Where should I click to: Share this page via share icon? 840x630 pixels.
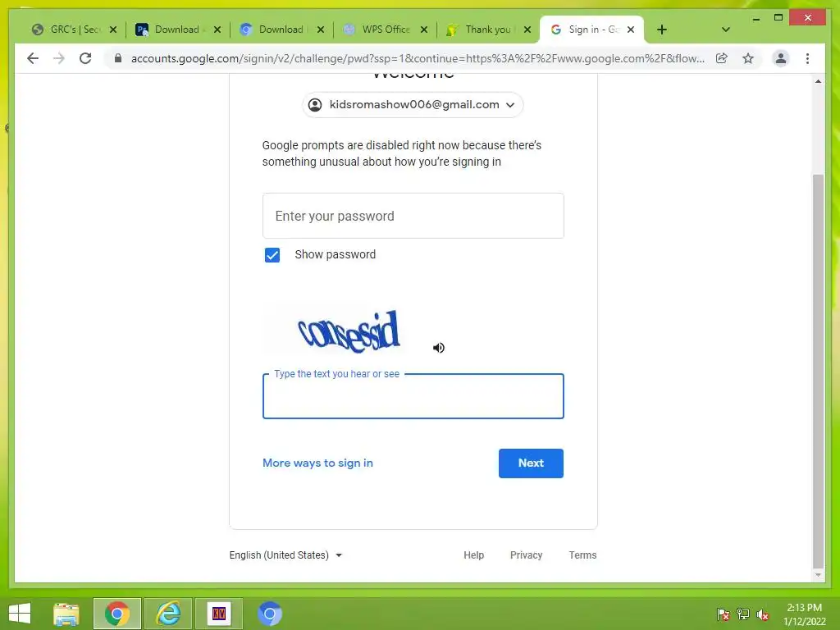point(722,58)
